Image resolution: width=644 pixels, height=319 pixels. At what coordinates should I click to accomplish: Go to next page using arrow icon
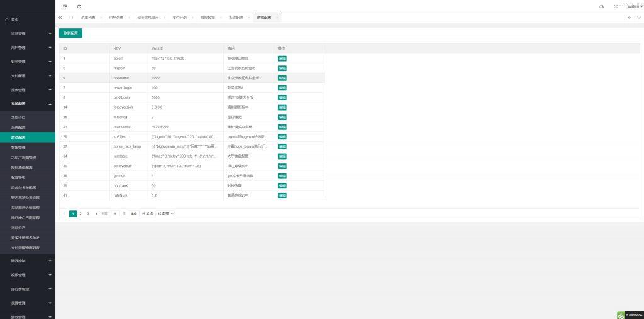click(96, 214)
